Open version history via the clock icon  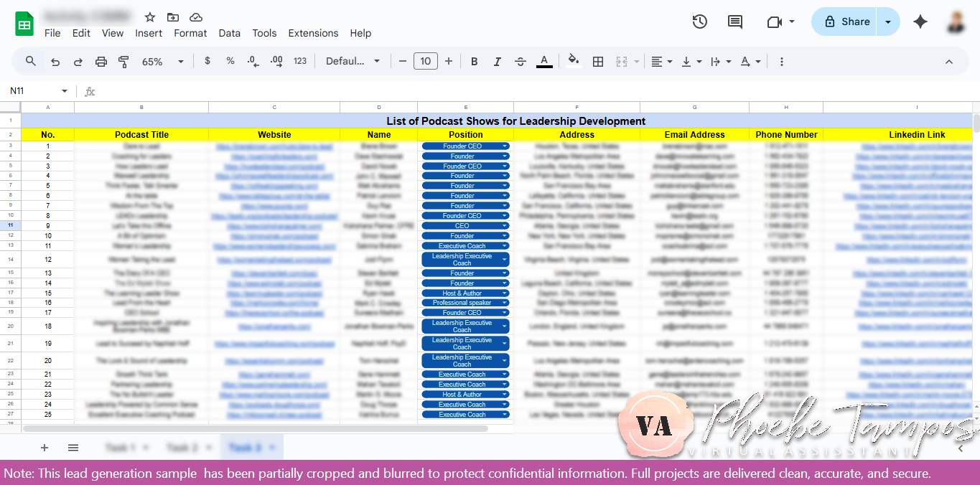pos(699,22)
